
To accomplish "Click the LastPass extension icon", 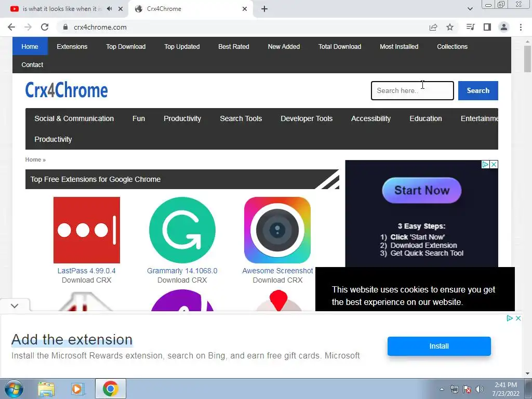I will (x=87, y=230).
